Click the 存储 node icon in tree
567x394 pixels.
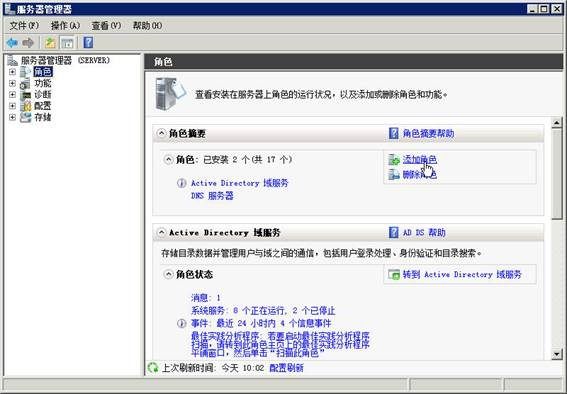click(25, 117)
